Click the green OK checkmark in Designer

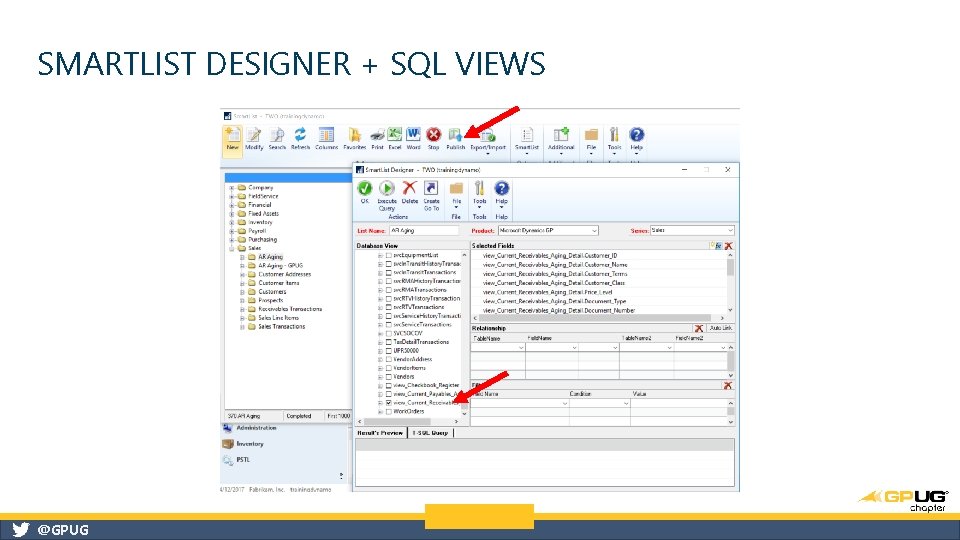(x=365, y=189)
